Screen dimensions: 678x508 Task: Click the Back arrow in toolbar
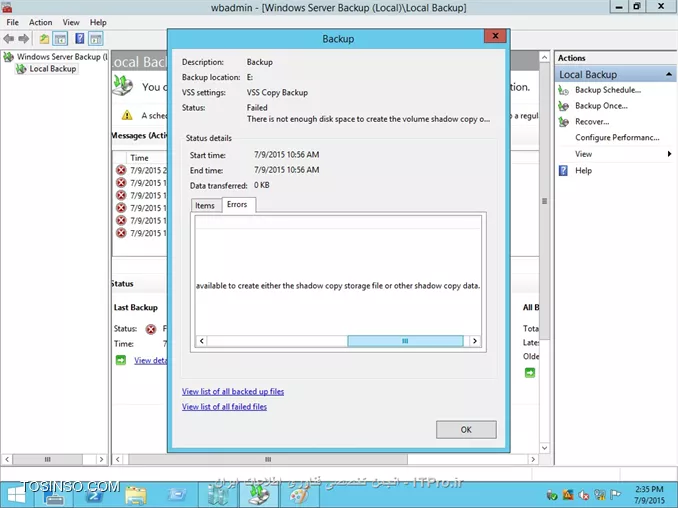point(8,39)
